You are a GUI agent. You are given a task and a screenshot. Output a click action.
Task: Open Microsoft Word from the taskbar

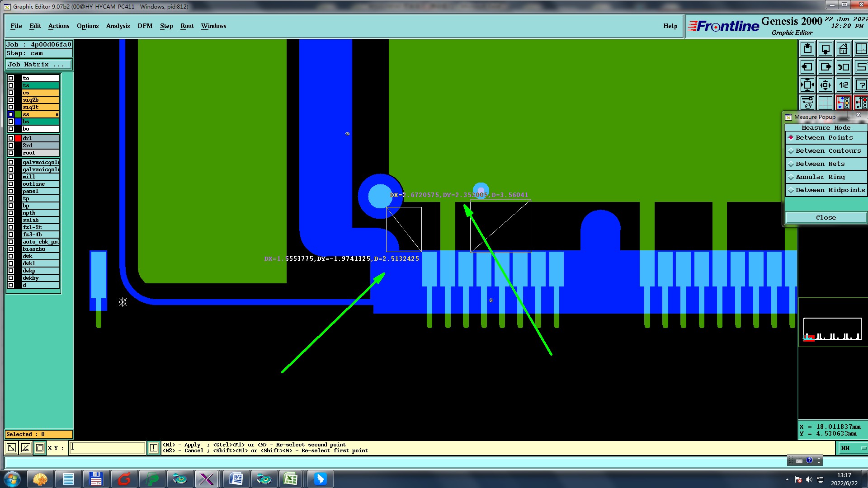(236, 479)
